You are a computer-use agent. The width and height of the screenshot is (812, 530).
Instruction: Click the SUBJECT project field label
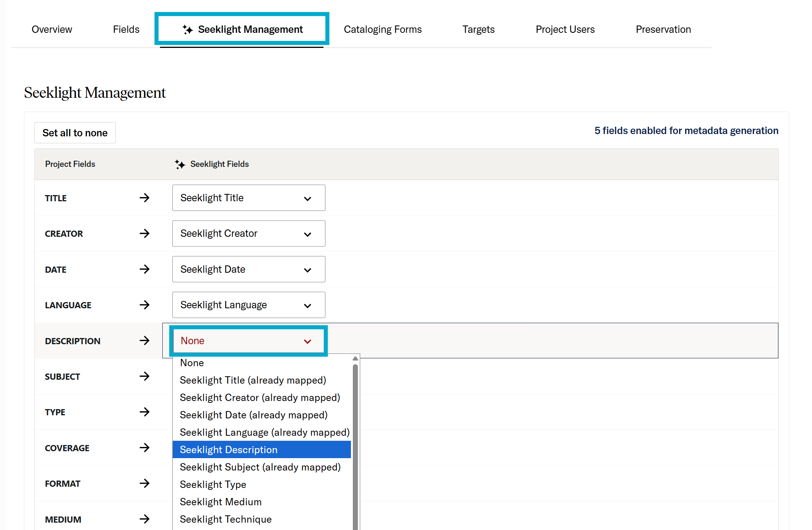click(x=63, y=377)
